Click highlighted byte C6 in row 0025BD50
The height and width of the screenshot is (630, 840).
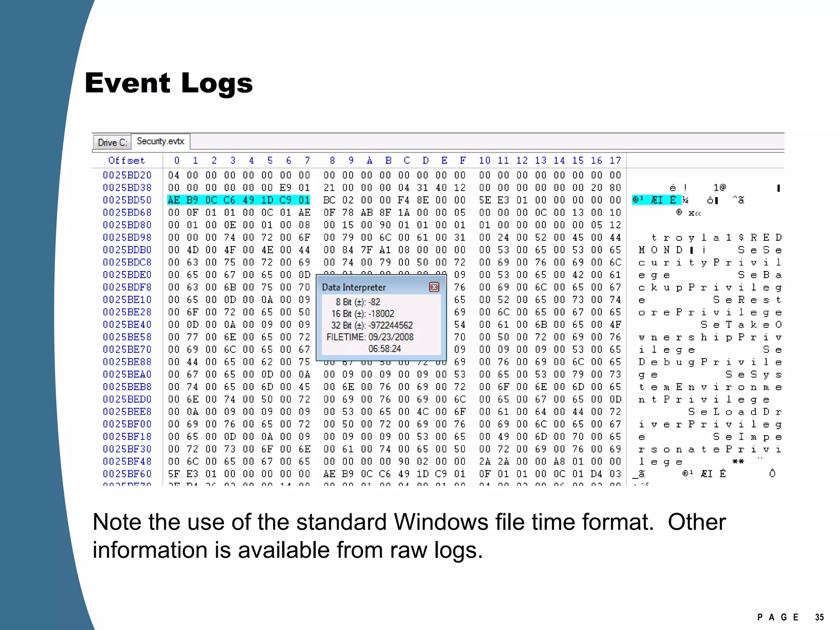(x=230, y=200)
